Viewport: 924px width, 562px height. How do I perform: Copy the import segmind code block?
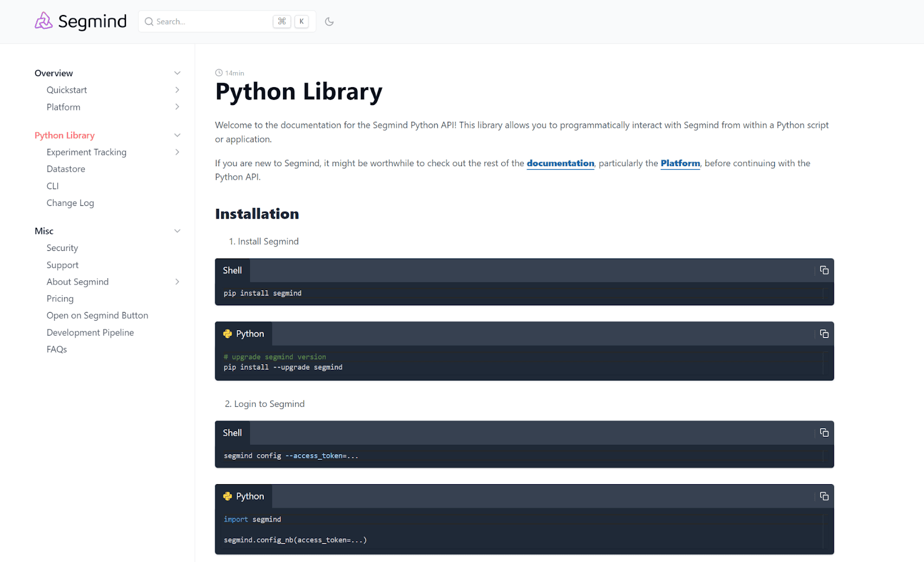click(x=824, y=496)
